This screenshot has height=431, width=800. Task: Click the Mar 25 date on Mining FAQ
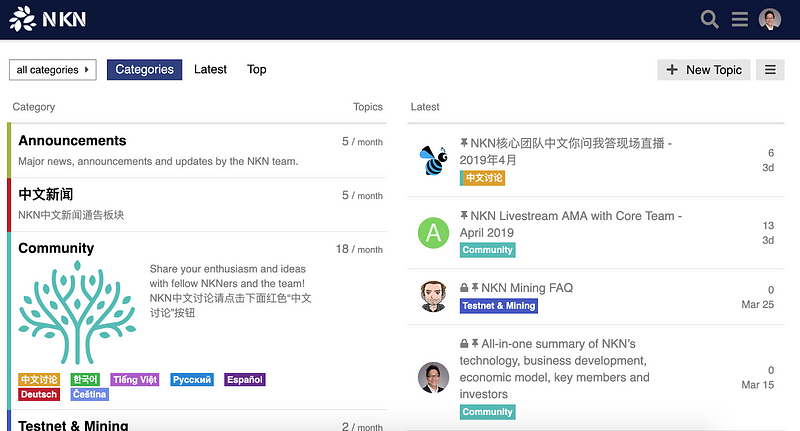[x=758, y=305]
